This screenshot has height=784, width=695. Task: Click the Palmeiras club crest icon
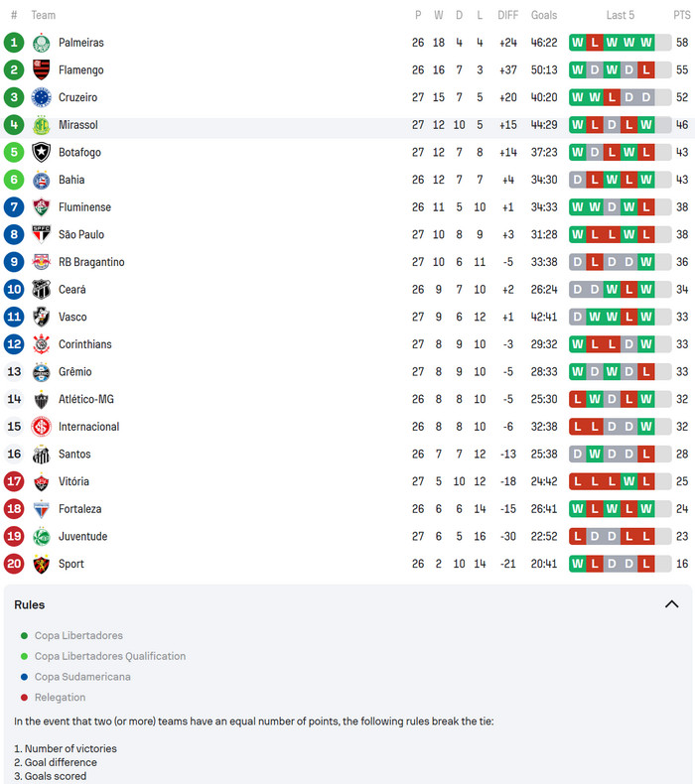tap(41, 43)
